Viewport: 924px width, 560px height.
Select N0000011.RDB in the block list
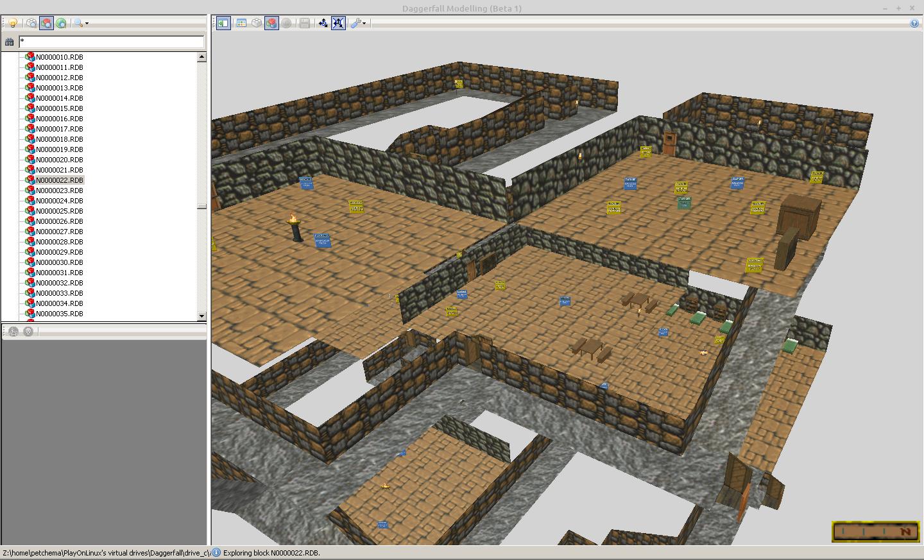coord(59,67)
